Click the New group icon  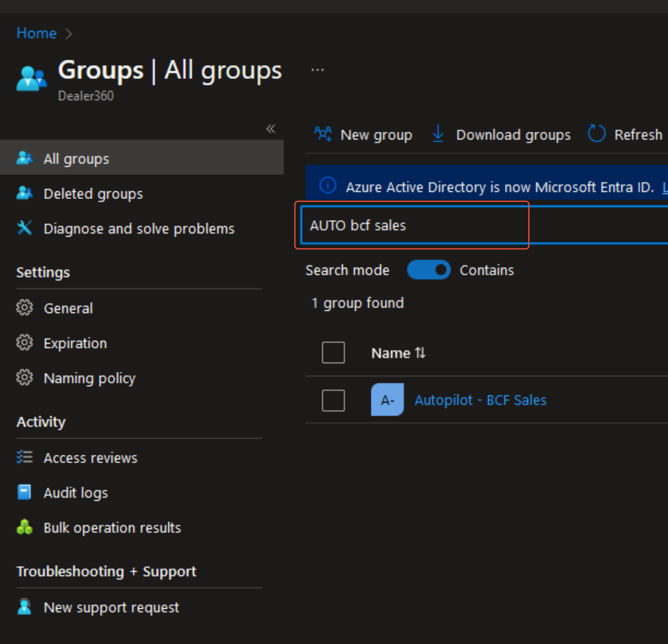point(322,134)
